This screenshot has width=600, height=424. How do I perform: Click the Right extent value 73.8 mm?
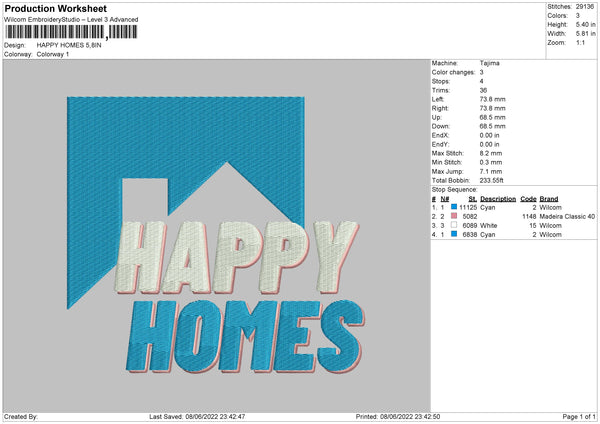tap(492, 108)
